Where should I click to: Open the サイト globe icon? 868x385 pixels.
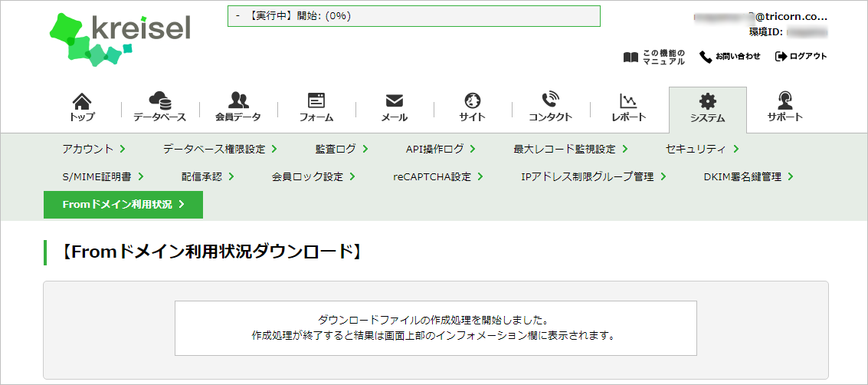[472, 100]
